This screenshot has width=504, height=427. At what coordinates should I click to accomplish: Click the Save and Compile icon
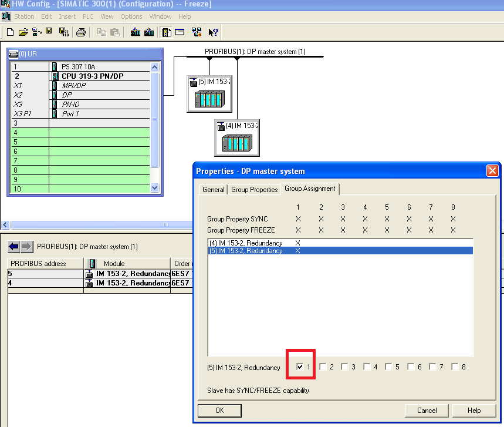coord(63,32)
